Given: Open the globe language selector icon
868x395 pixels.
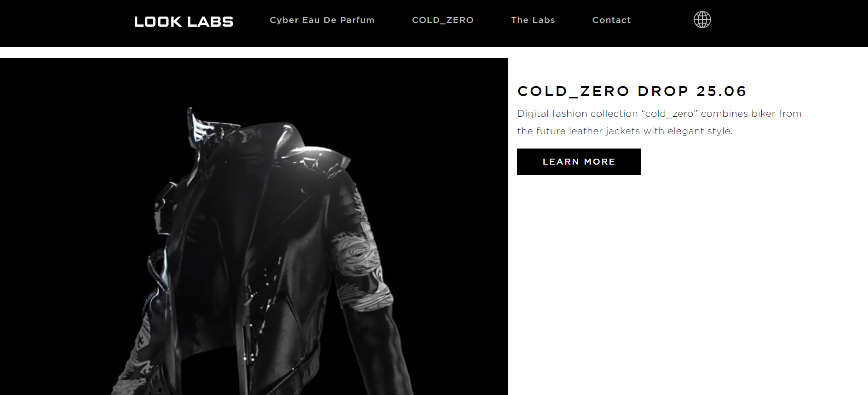Looking at the screenshot, I should coord(702,20).
